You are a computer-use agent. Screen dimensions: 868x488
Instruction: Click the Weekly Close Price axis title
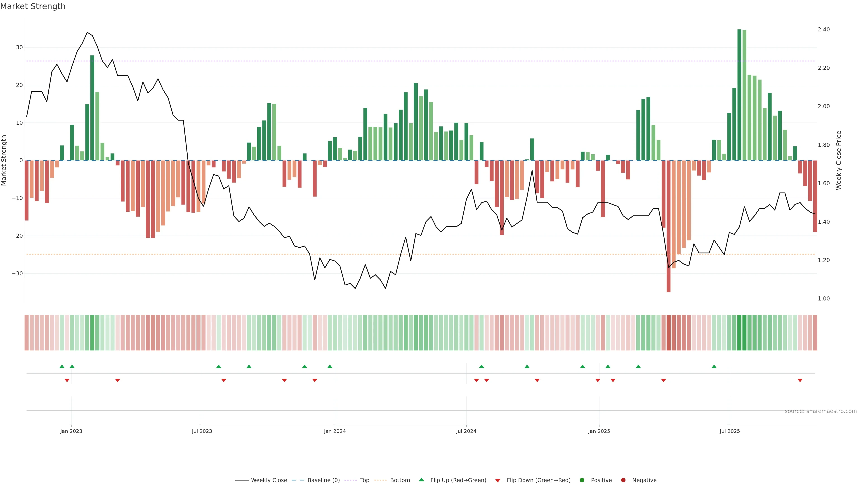(839, 160)
